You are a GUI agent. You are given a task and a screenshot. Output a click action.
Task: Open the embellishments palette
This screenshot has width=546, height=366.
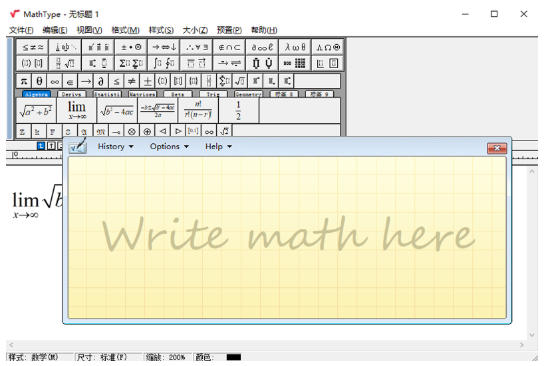[98, 47]
